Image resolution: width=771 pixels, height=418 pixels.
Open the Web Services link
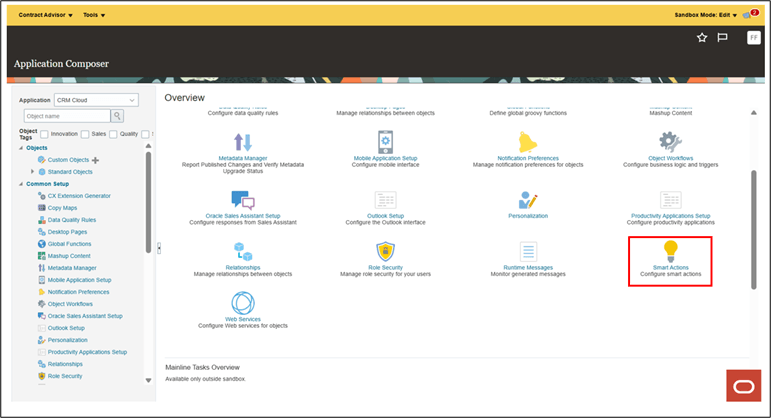243,319
